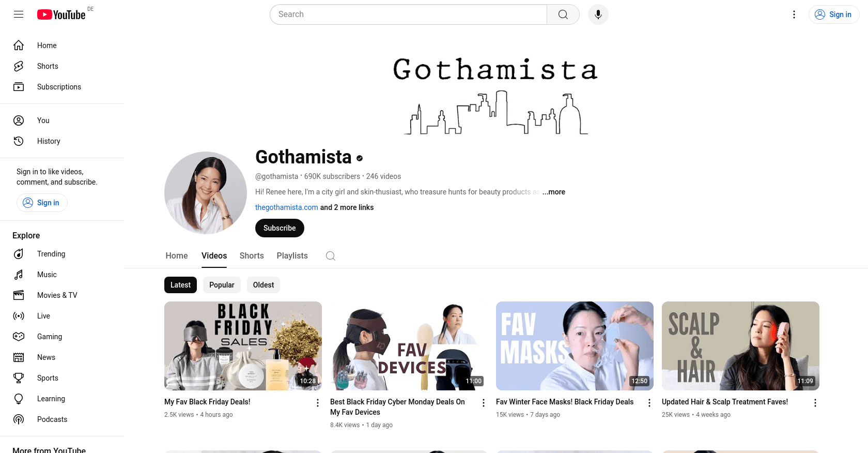Search within the Gothamista channel
The height and width of the screenshot is (453, 868).
tap(331, 256)
